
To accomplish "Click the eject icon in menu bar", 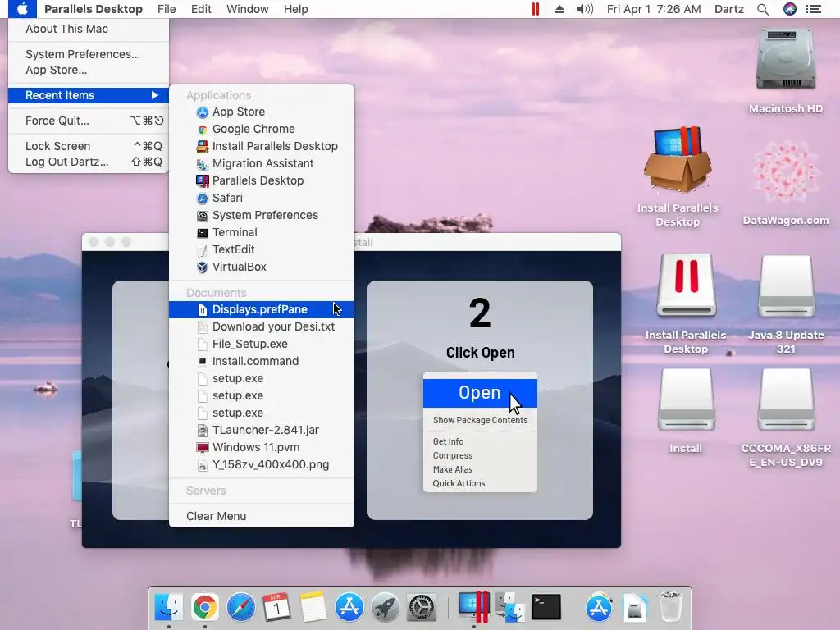I will 559,9.
